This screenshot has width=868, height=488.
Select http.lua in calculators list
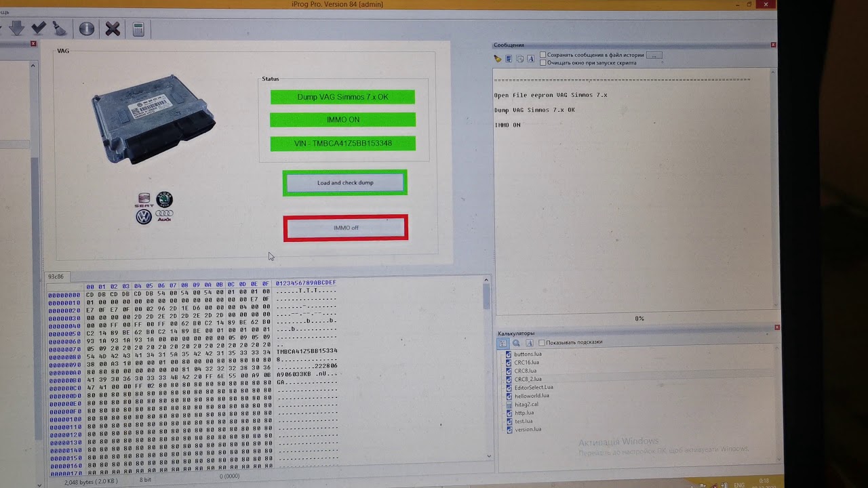(524, 413)
